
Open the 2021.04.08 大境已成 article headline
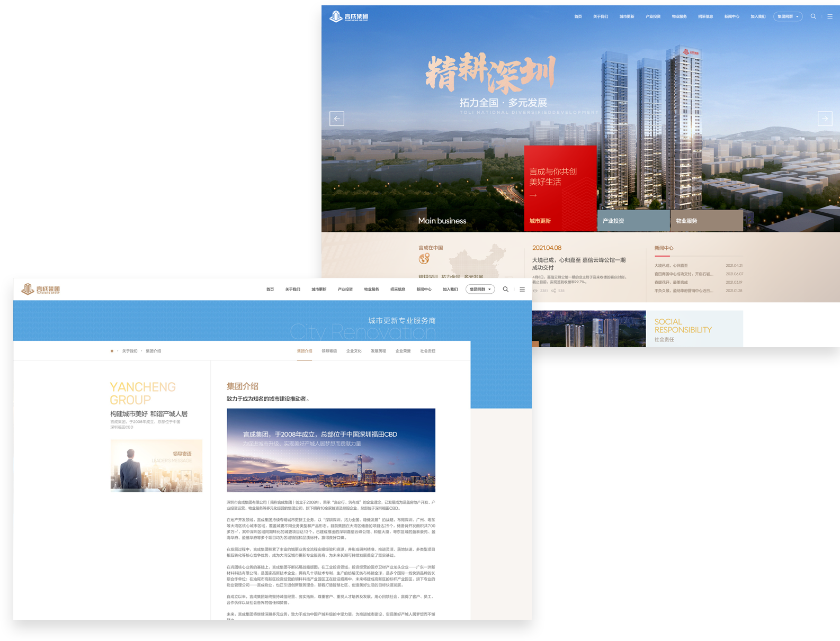coord(579,264)
